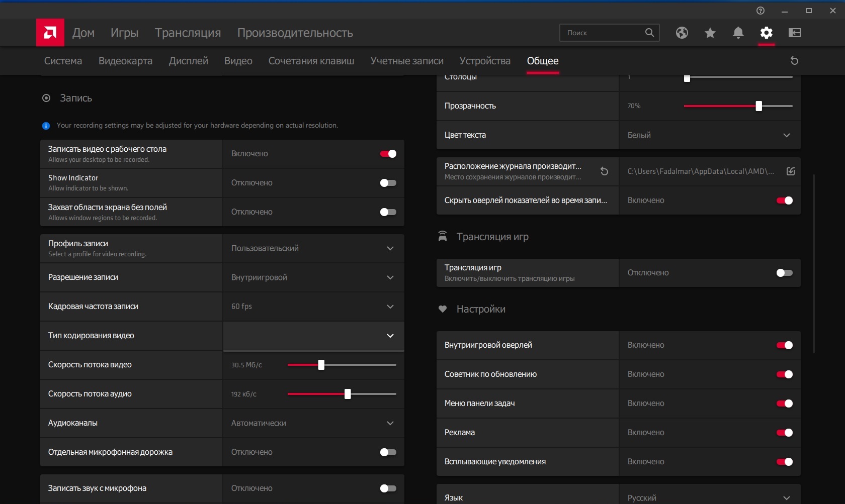Click Скорость потока видео slider handle
The height and width of the screenshot is (504, 845).
[321, 365]
